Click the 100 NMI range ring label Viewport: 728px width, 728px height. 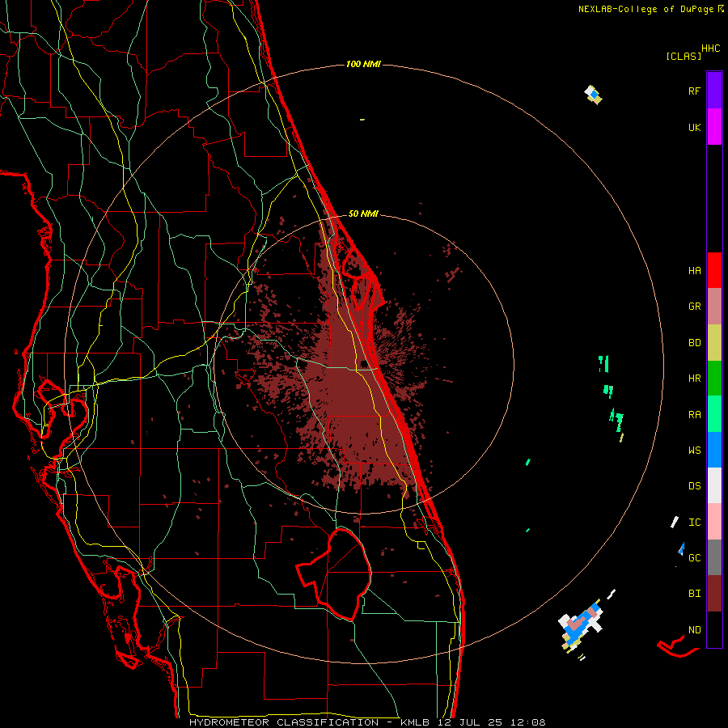[x=363, y=64]
